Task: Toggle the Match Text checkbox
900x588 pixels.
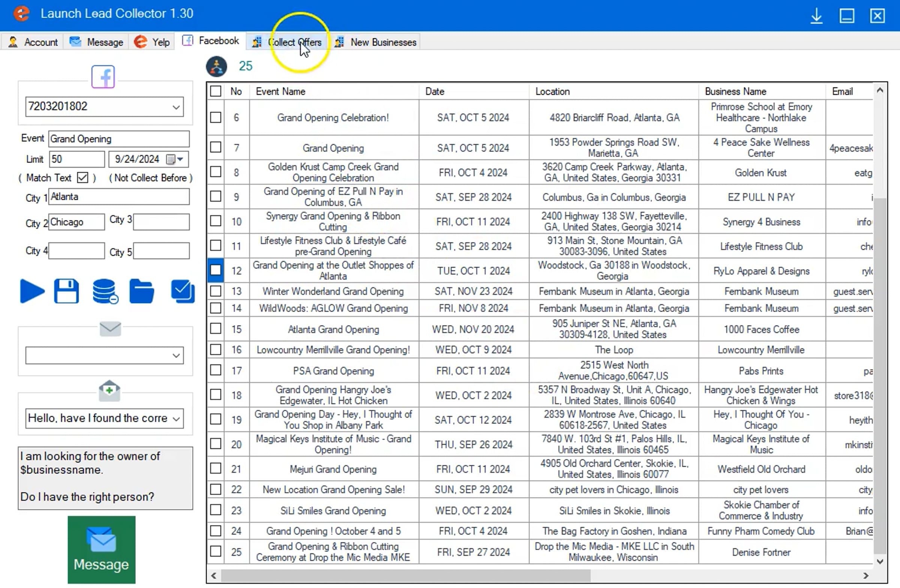Action: [82, 178]
